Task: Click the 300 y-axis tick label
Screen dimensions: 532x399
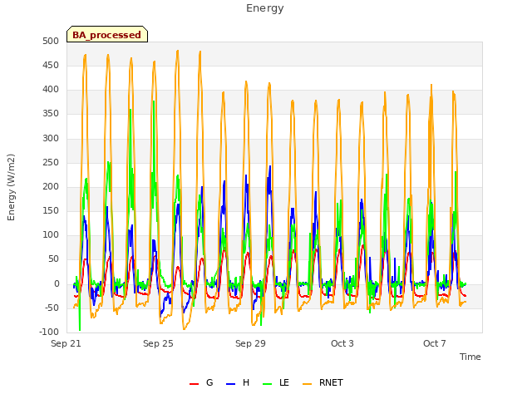Action: point(51,139)
